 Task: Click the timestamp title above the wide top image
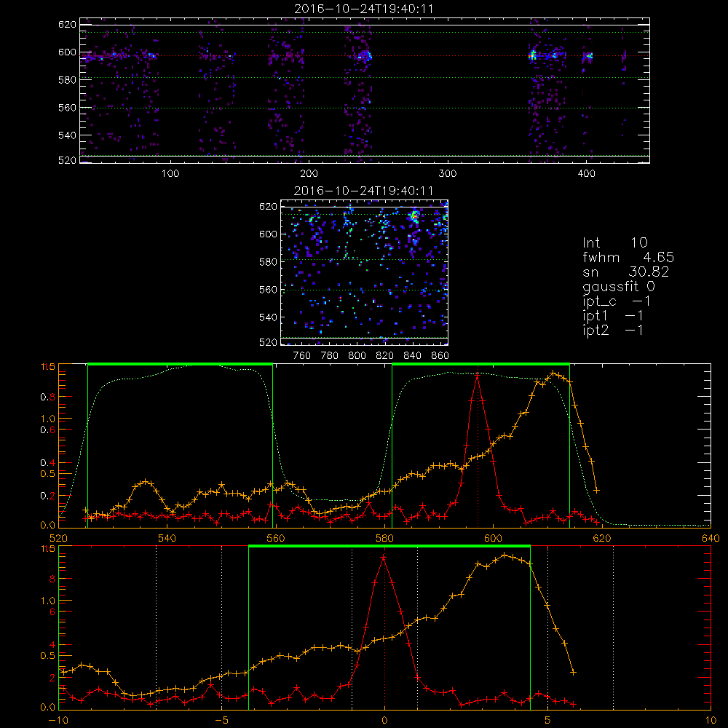(x=364, y=9)
